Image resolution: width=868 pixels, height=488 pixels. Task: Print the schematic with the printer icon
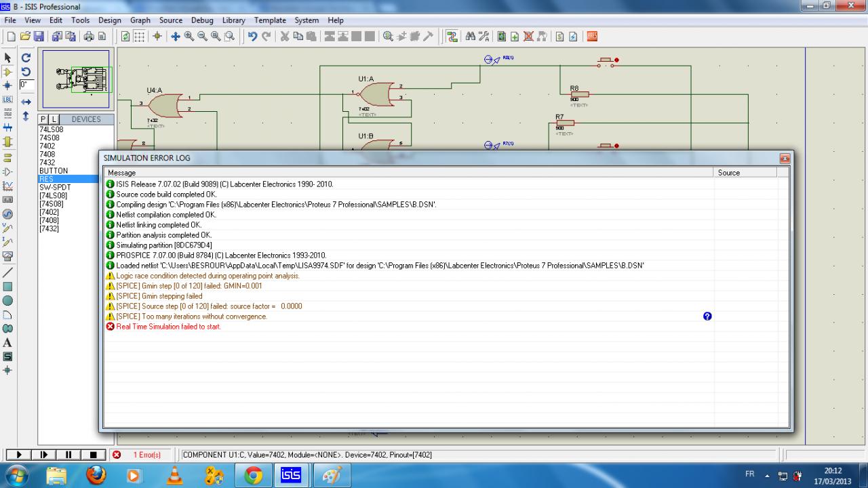[x=88, y=36]
